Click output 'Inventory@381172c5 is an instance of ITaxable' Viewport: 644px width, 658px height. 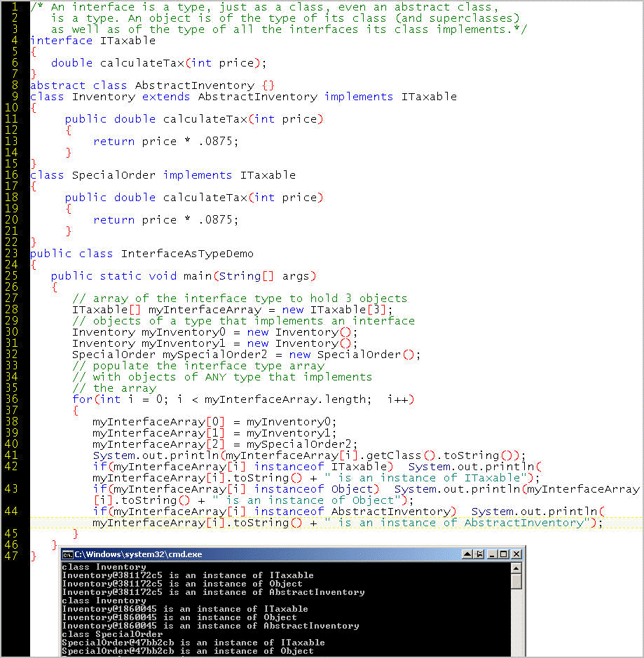click(188, 575)
